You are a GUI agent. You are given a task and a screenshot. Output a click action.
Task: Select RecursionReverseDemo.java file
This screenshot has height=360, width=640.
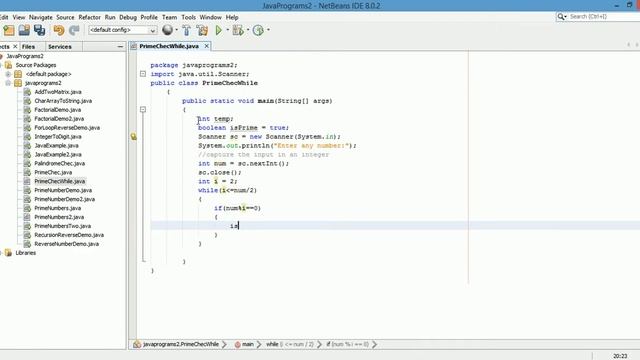[69, 235]
